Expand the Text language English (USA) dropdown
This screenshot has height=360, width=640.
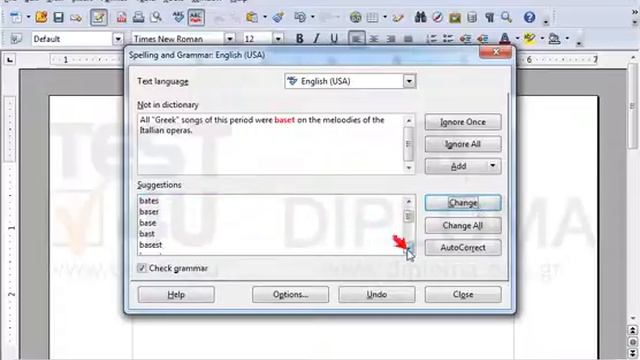[409, 81]
